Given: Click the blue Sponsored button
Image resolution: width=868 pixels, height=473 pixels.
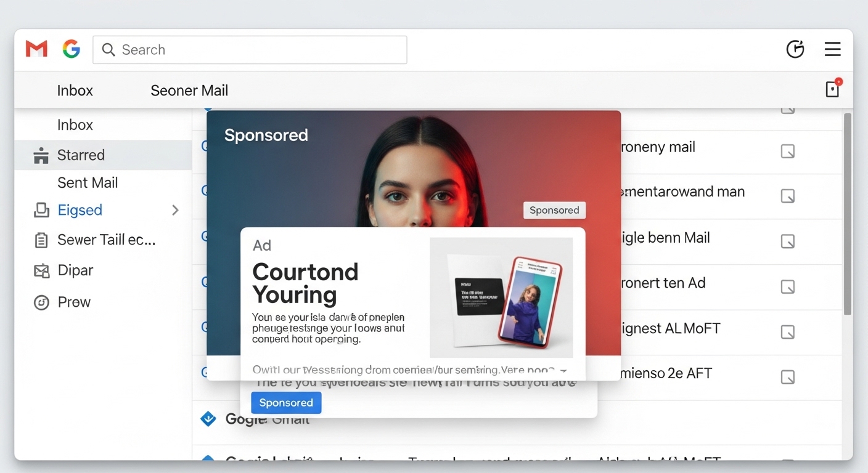Looking at the screenshot, I should coord(286,403).
